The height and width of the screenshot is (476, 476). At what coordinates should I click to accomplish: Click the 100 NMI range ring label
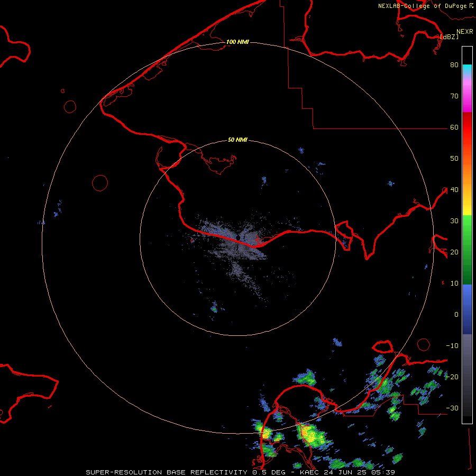(x=237, y=42)
